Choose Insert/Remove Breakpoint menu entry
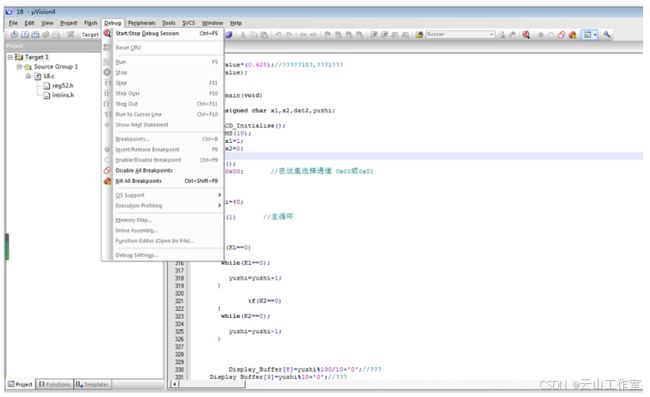 (162, 149)
